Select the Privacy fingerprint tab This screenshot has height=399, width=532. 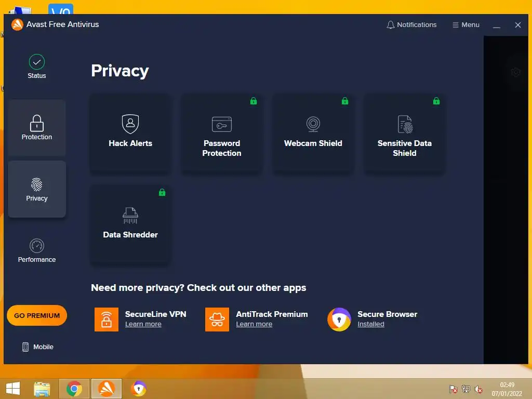(37, 189)
